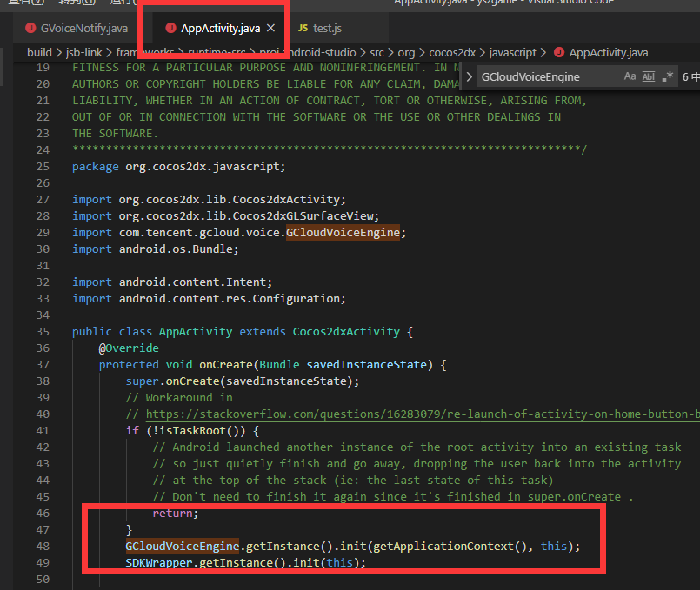Viewport: 700px width, 590px height.
Task: Toggle Match Whole Word in find widget
Action: (649, 76)
